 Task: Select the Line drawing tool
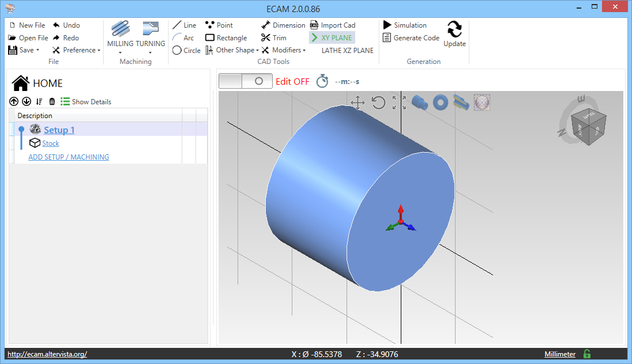pos(184,25)
